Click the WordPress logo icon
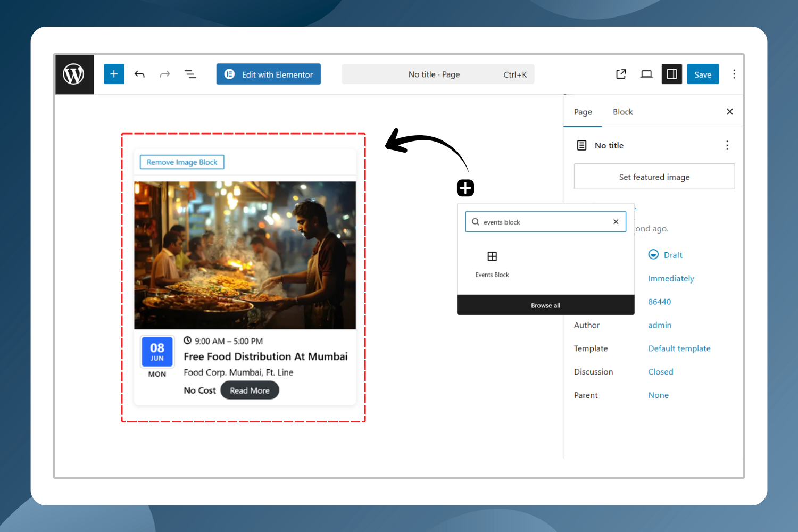Viewport: 798px width, 532px height. pyautogui.click(x=74, y=74)
